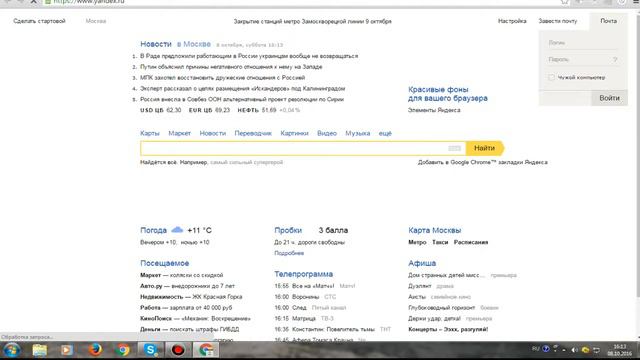Open the news headline about «Искандеров»

point(242,88)
